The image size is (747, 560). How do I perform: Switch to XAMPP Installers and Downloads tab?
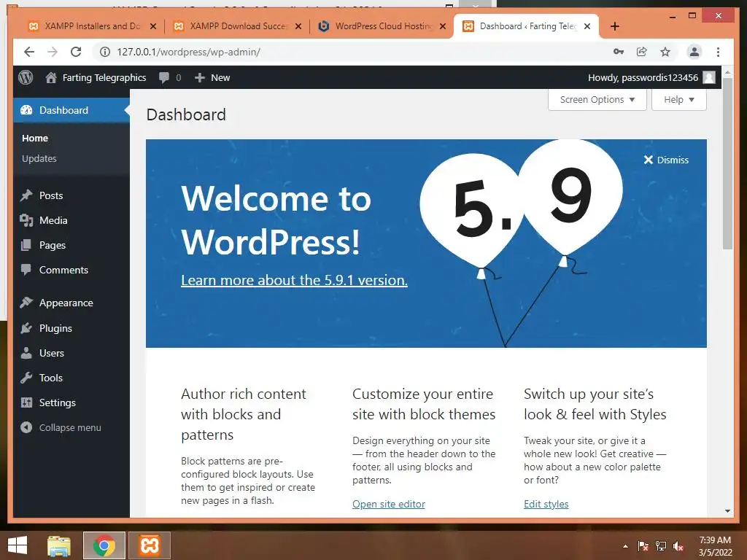click(x=93, y=26)
